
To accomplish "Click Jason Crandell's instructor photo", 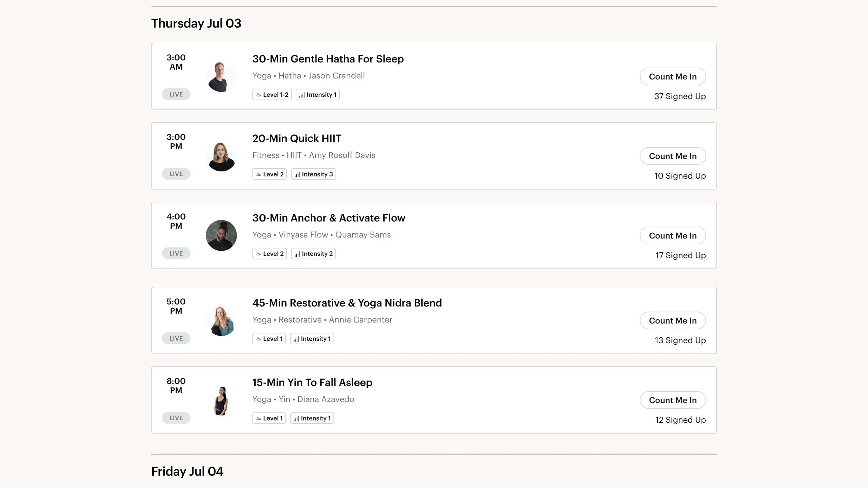I will (x=221, y=77).
